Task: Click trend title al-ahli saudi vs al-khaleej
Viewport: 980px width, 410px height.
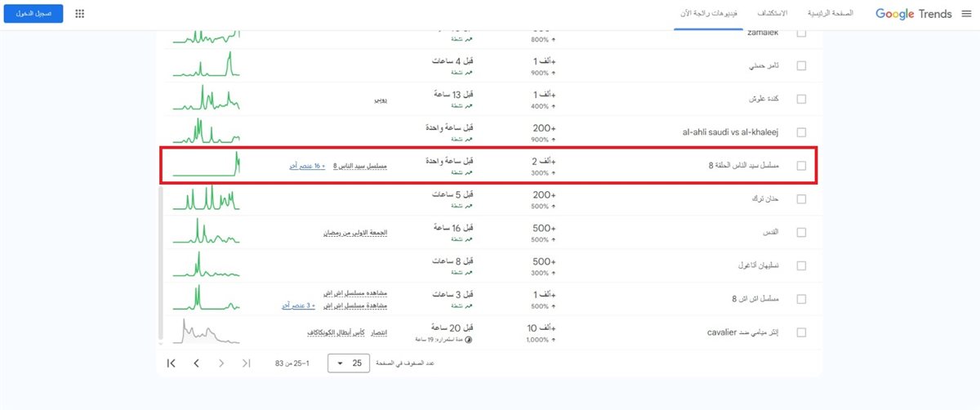Action: point(731,131)
